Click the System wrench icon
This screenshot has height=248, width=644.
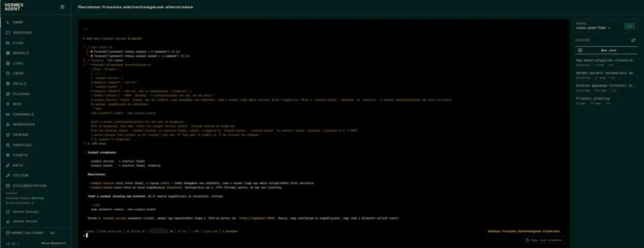point(8,175)
